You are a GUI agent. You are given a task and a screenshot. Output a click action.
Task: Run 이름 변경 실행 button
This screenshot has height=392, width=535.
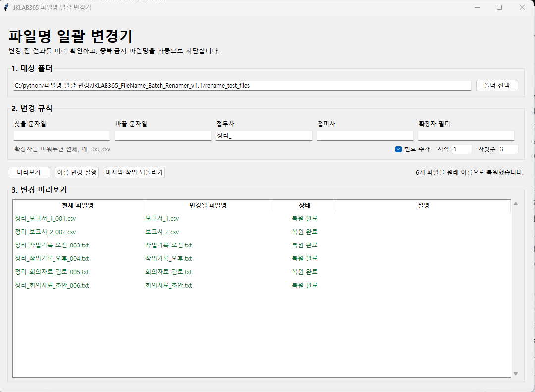point(77,172)
